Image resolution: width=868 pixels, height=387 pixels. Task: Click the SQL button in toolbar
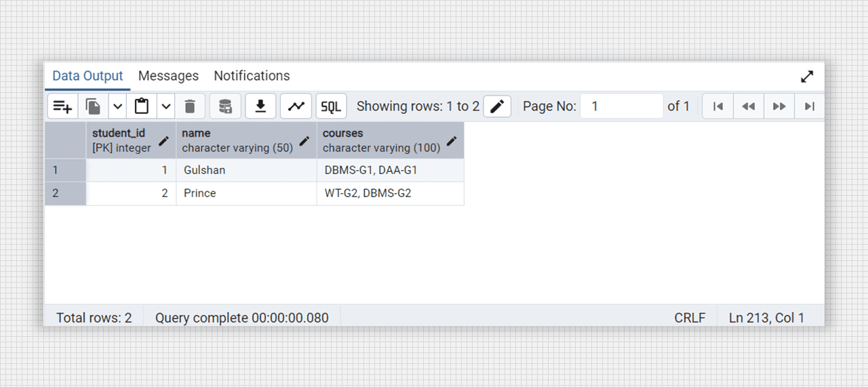coord(331,106)
